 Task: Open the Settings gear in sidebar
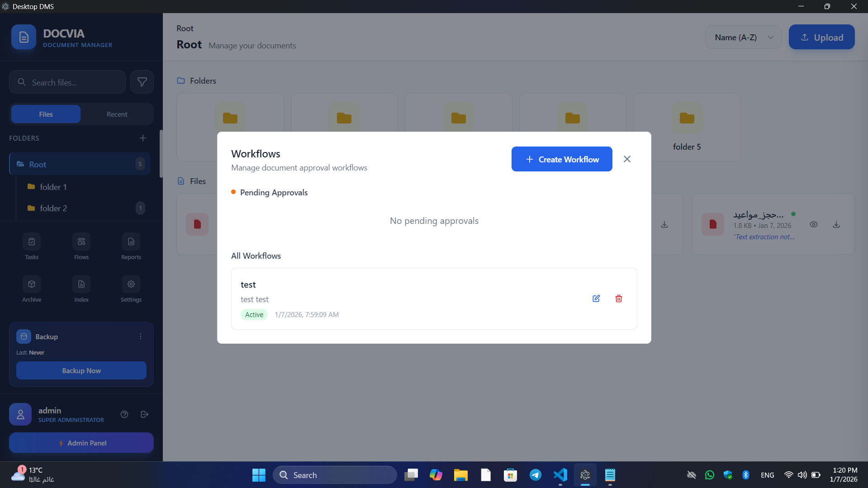(131, 284)
